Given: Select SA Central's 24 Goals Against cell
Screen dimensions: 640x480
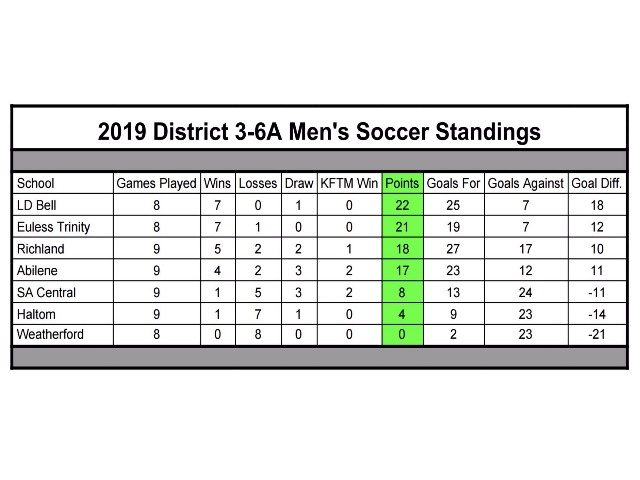Looking at the screenshot, I should 526,292.
